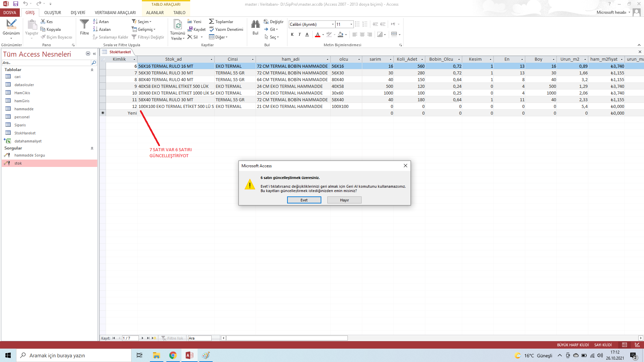The height and width of the screenshot is (362, 644).
Task: Click the Yazım Denetimi spell-check icon
Action: pyautogui.click(x=211, y=29)
